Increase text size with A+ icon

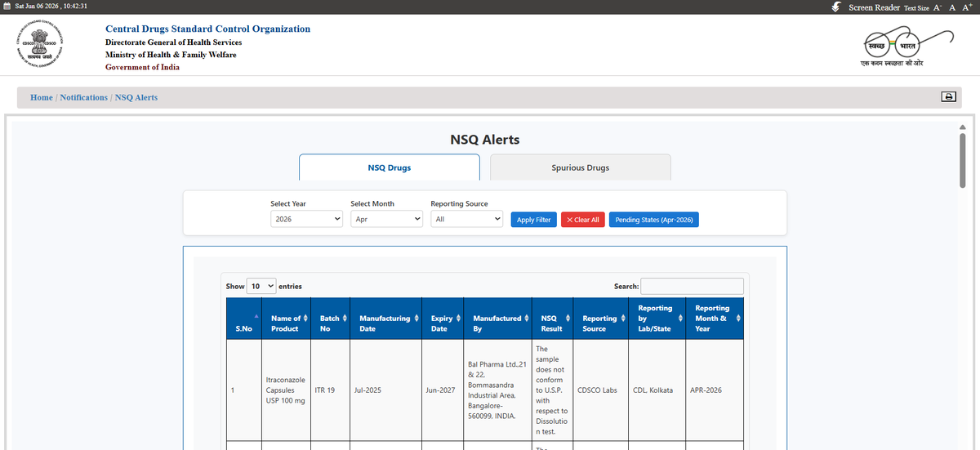968,7
